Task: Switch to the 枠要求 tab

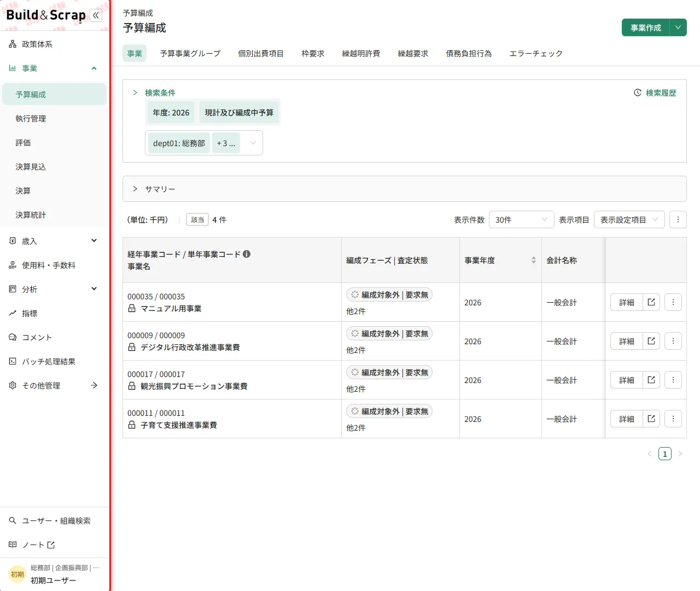Action: point(313,53)
